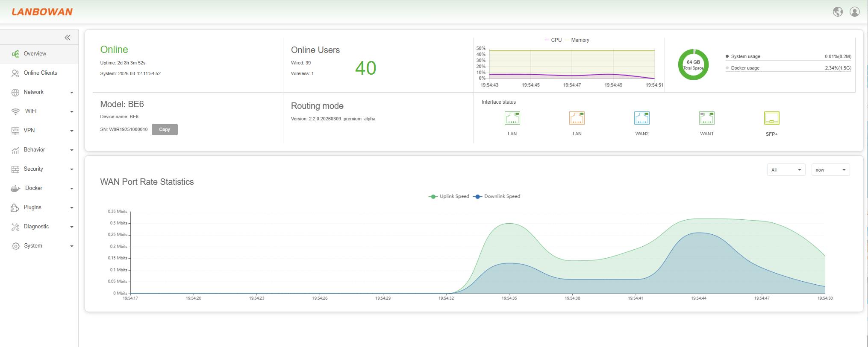The image size is (868, 347).
Task: Toggle the Memory legend series
Action: click(x=577, y=40)
